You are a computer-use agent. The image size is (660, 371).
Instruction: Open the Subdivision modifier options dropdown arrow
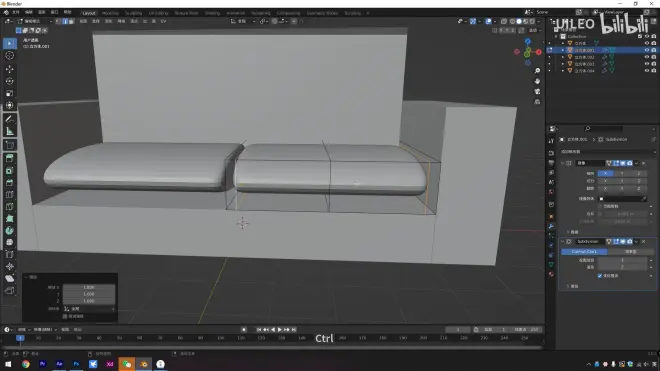coord(636,242)
